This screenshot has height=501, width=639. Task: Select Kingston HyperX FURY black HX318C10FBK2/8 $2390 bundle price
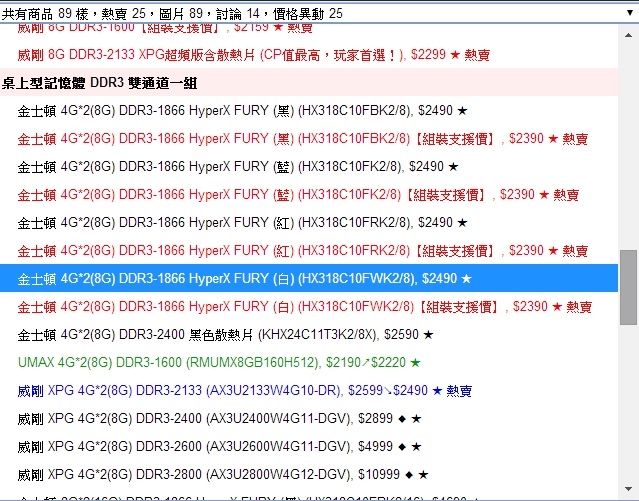tap(309, 139)
